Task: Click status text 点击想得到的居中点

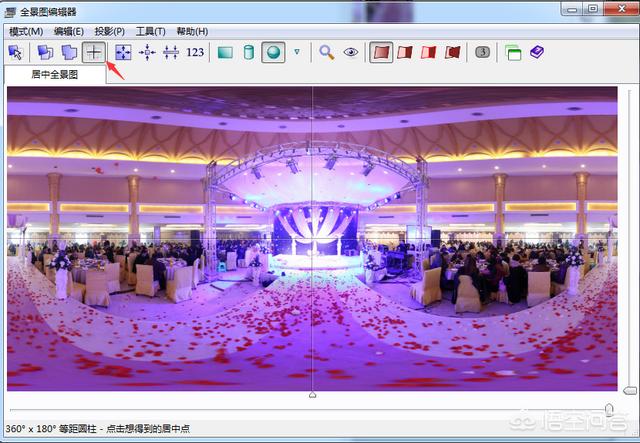Action: click(x=148, y=429)
